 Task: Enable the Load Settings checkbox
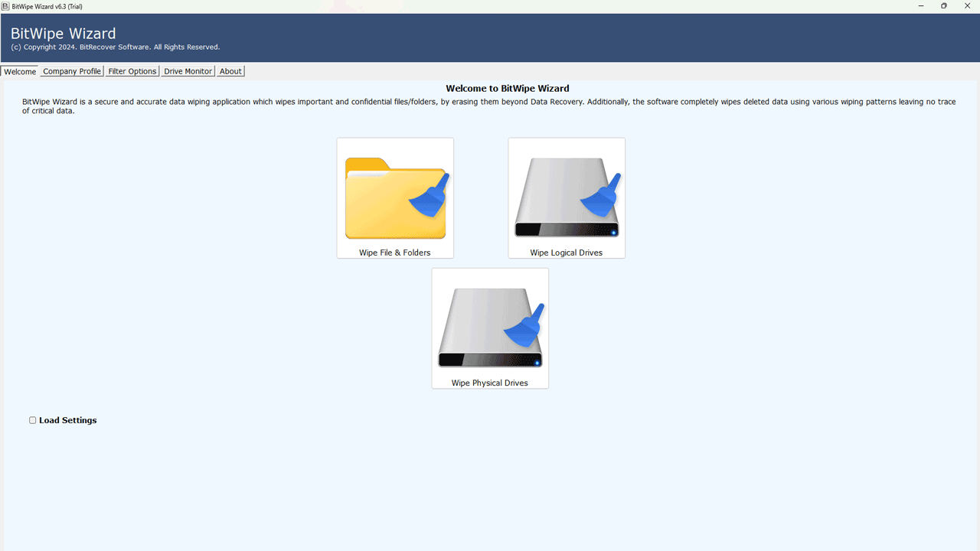click(33, 420)
